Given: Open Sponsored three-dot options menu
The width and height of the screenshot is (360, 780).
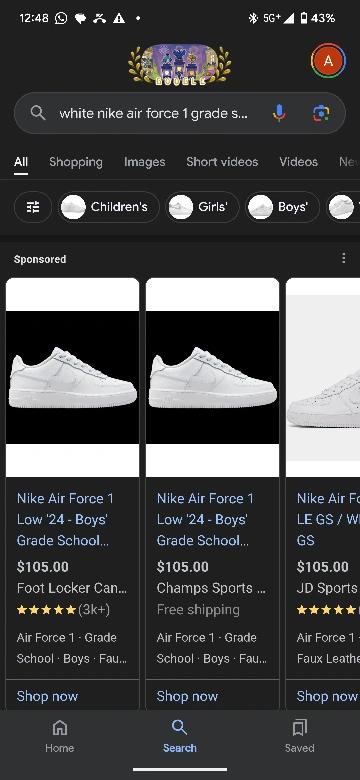Looking at the screenshot, I should [344, 258].
